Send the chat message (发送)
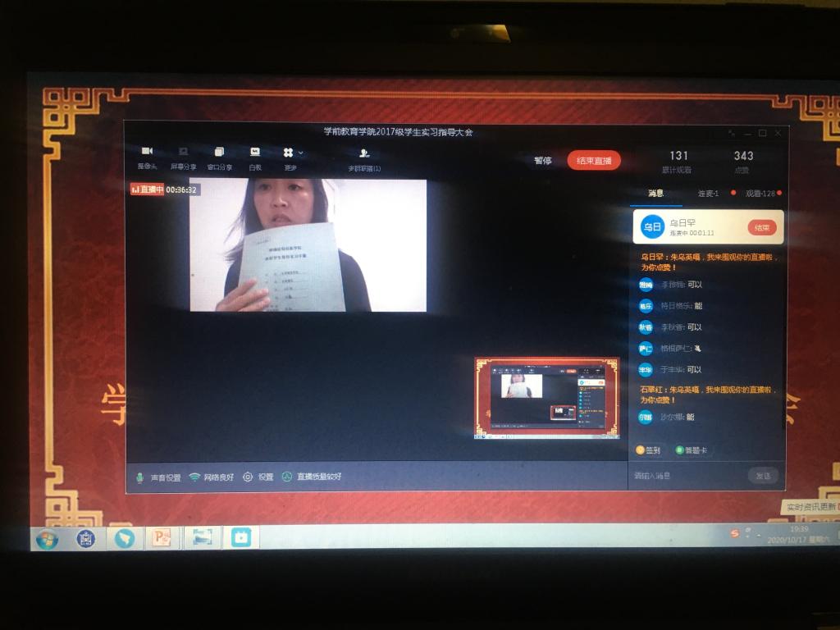Image resolution: width=840 pixels, height=630 pixels. (x=762, y=476)
